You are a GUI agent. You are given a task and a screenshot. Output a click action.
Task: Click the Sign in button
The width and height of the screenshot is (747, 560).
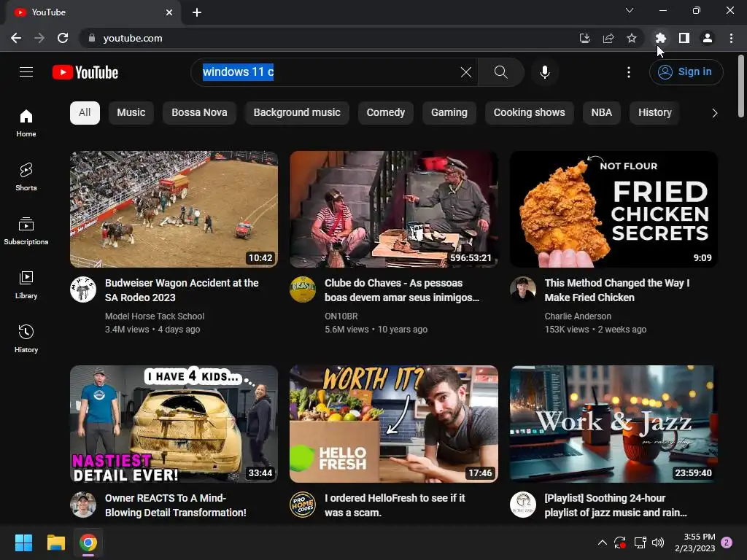[686, 72]
